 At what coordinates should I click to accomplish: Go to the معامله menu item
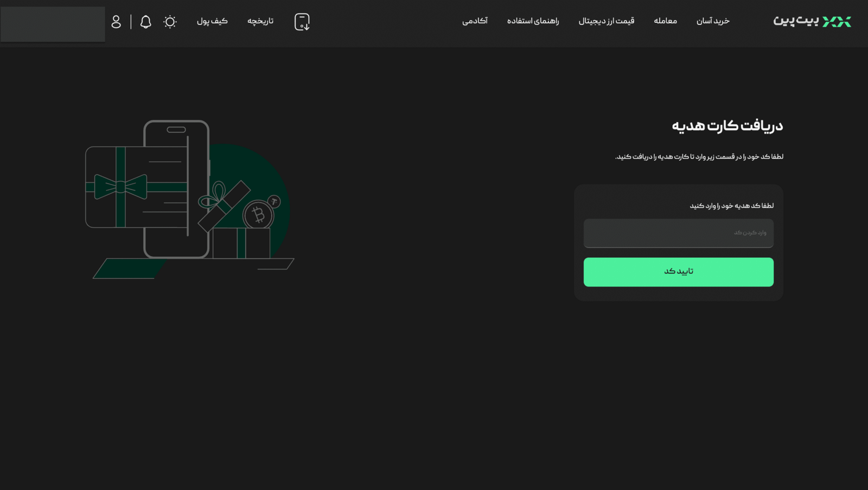665,21
